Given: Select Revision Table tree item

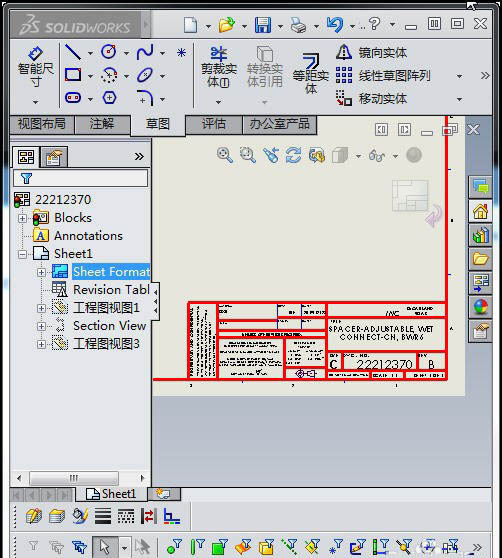Looking at the screenshot, I should [111, 290].
